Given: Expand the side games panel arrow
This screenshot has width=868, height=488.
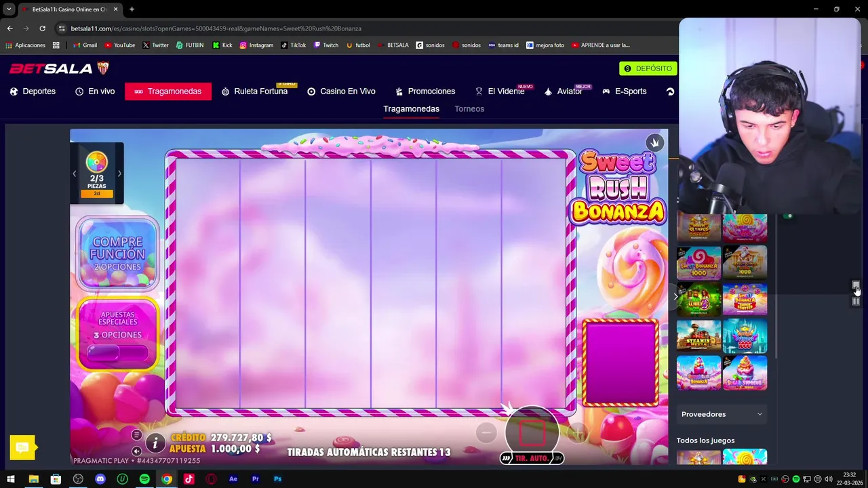Looking at the screenshot, I should coord(675,296).
